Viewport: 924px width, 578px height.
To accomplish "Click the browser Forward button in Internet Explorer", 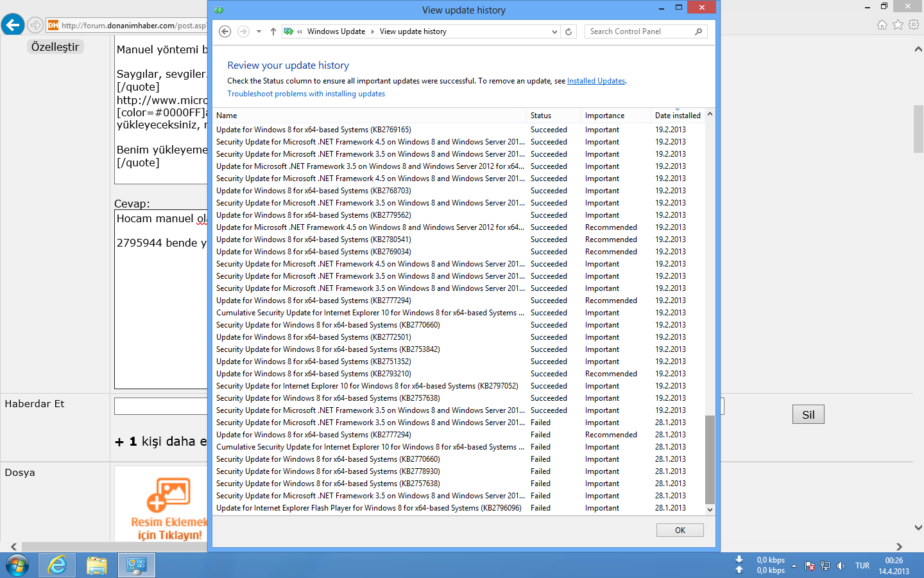I will point(35,25).
